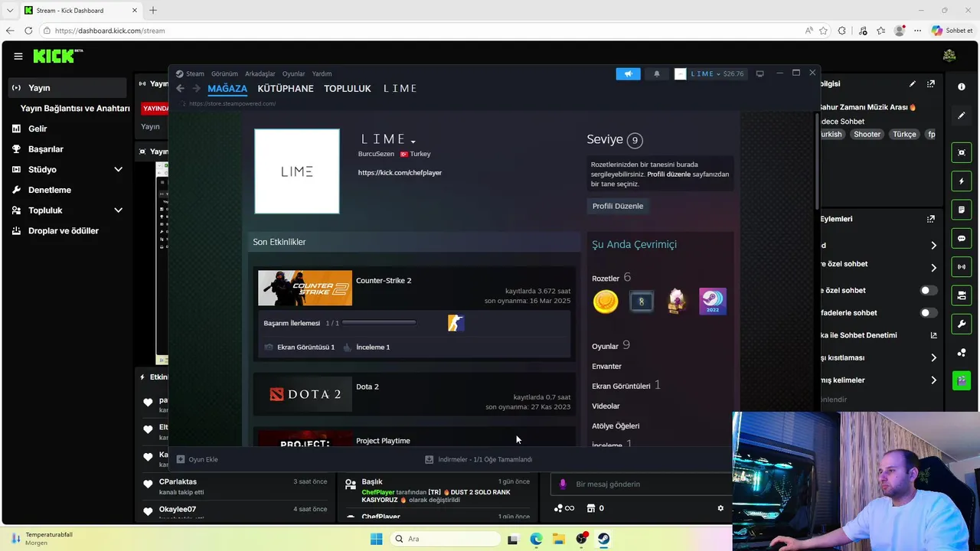This screenshot has height=551, width=980.
Task: Click Steam Big Picture mode icon
Action: pyautogui.click(x=759, y=73)
